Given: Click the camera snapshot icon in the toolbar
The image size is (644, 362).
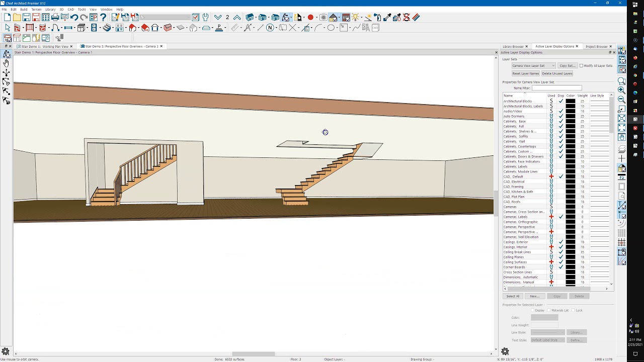Looking at the screenshot, I should pos(324,18).
